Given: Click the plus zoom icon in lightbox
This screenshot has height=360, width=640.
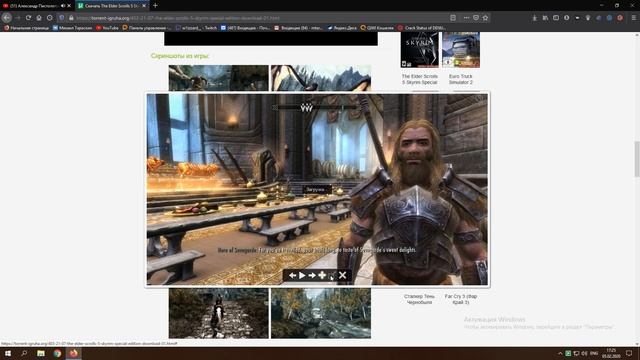Looking at the screenshot, I should pyautogui.click(x=322, y=276).
